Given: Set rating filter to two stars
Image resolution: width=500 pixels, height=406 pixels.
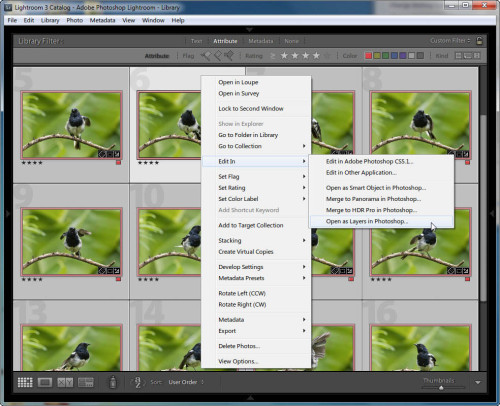Looking at the screenshot, I should coord(295,55).
